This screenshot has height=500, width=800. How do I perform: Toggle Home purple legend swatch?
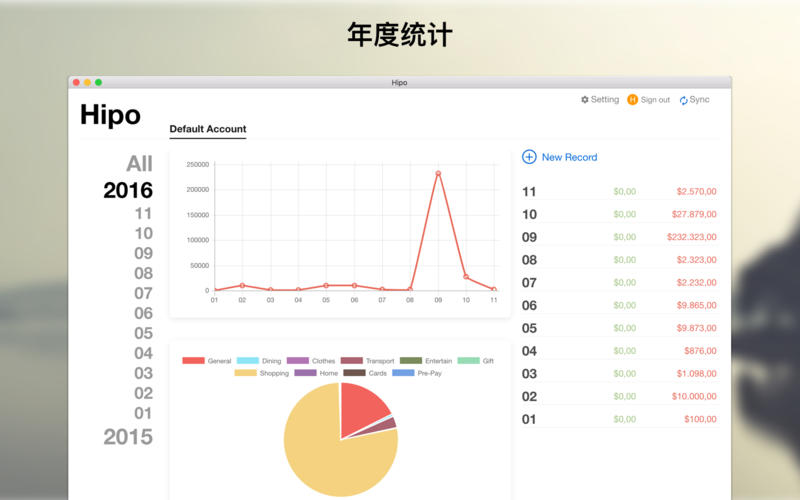tap(306, 373)
